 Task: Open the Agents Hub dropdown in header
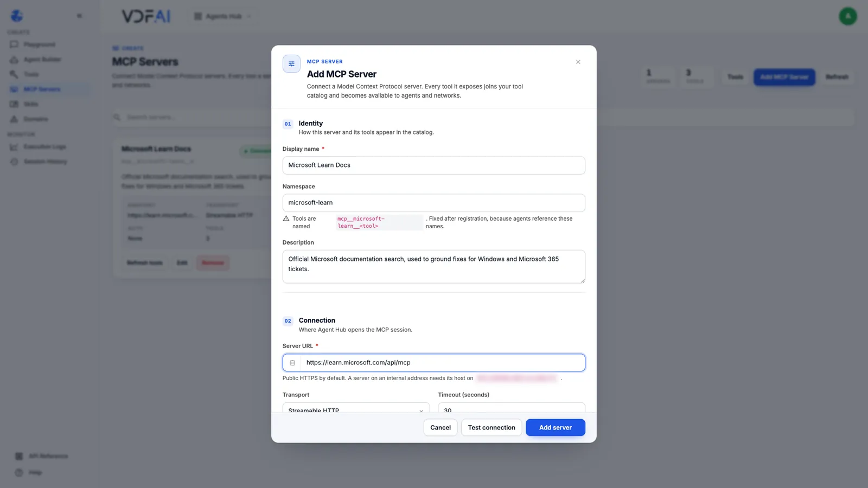click(x=223, y=16)
